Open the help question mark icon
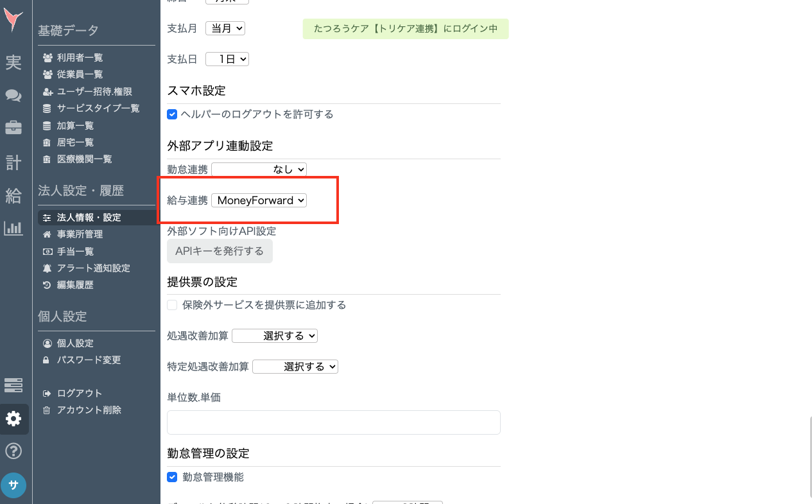Screen dimensions: 812x504 (x=13, y=451)
